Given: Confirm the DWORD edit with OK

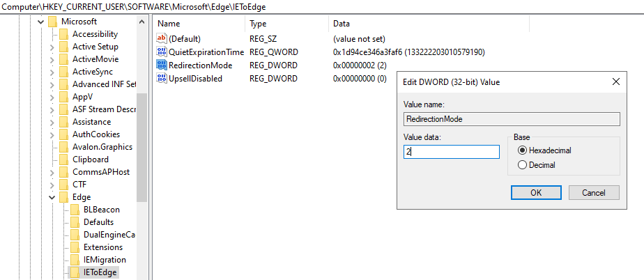Looking at the screenshot, I should pyautogui.click(x=536, y=192).
